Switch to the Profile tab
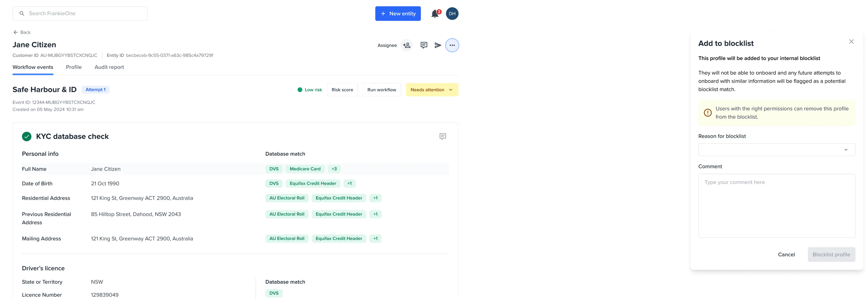868x299 pixels. coord(74,67)
